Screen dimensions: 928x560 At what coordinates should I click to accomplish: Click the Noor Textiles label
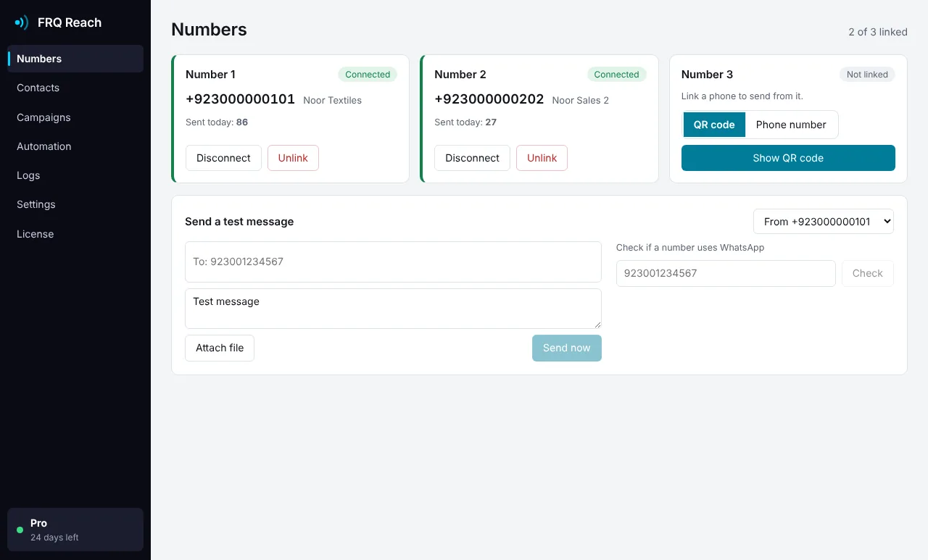pos(332,101)
